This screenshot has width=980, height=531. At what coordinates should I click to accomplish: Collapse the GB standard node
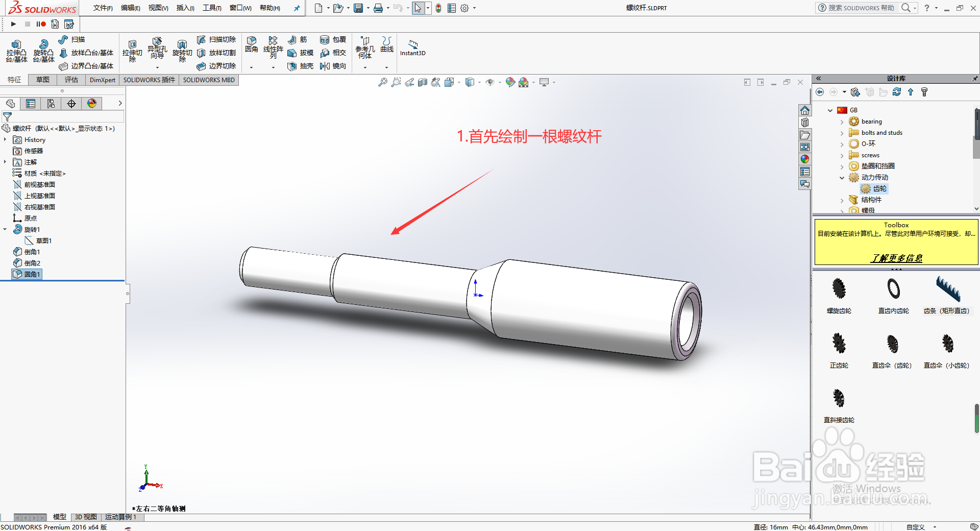[830, 110]
